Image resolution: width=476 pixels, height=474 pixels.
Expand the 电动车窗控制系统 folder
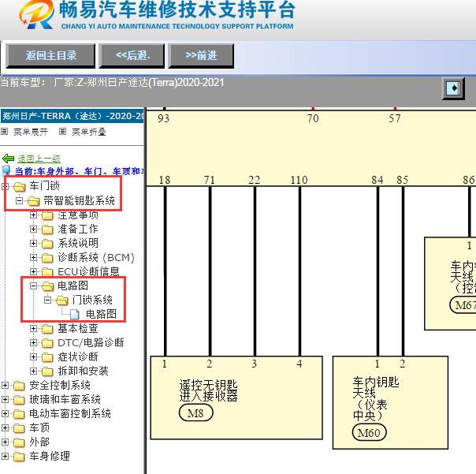point(5,413)
